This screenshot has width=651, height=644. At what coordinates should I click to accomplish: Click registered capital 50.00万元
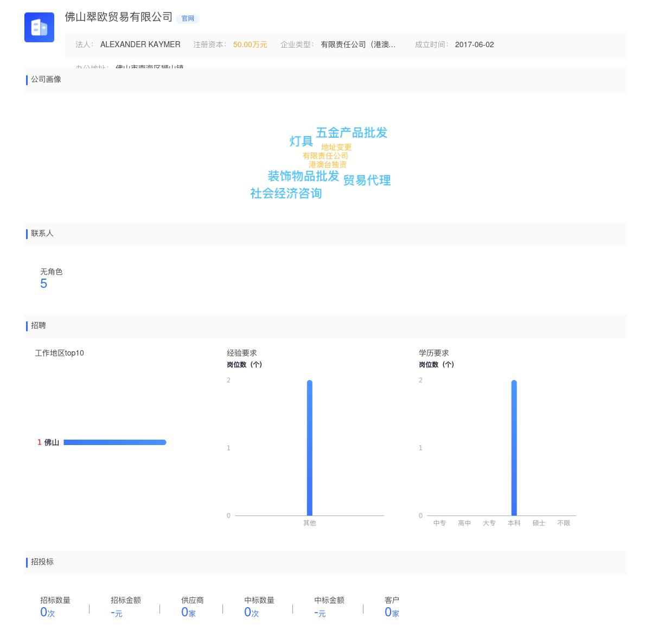tap(250, 44)
